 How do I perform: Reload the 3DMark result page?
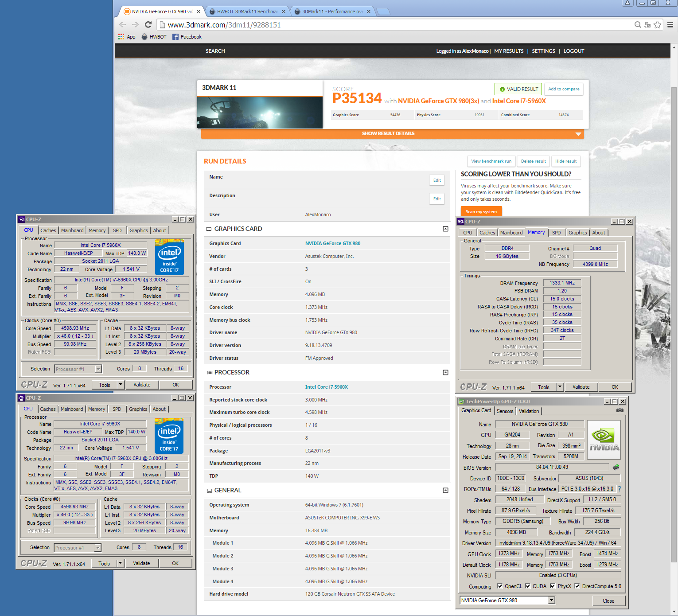pyautogui.click(x=148, y=25)
